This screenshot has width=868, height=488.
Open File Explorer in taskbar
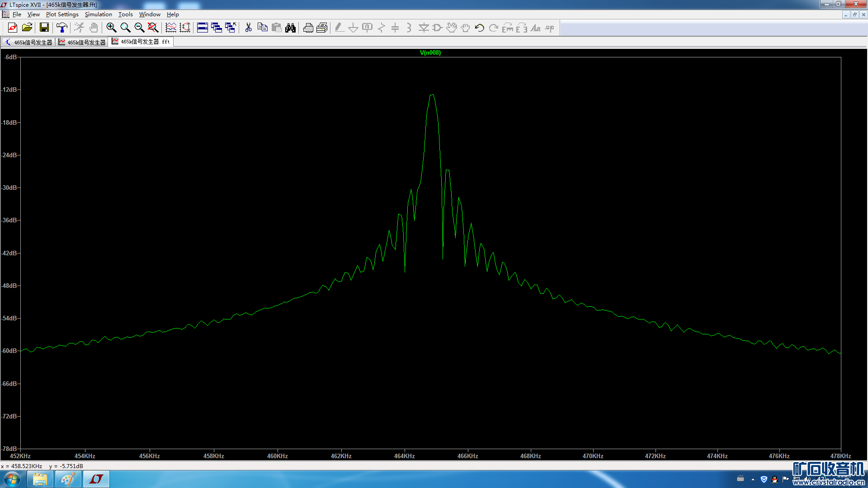(40, 479)
